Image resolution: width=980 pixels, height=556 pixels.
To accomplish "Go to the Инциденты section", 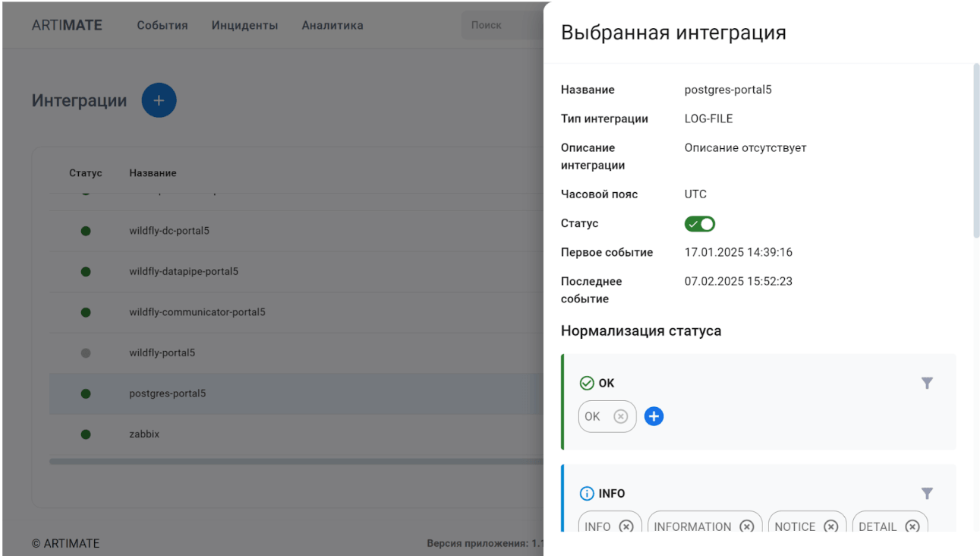I will [x=244, y=25].
